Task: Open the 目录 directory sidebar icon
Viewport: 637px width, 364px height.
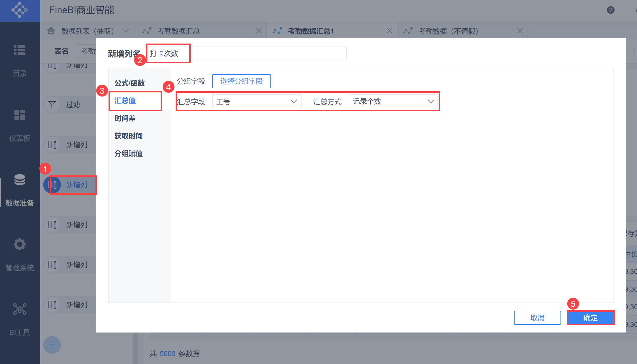Action: tap(20, 50)
